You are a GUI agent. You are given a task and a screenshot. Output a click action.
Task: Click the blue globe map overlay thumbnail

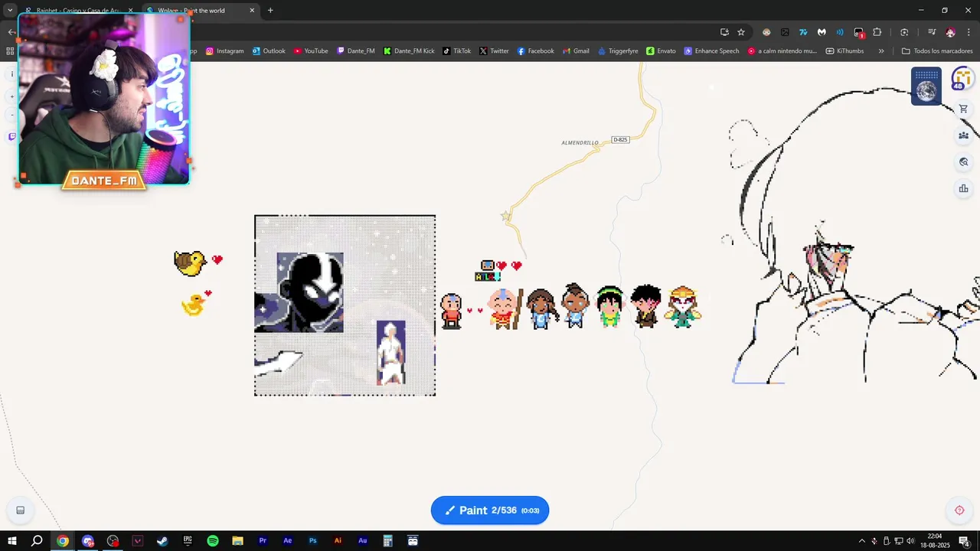(926, 86)
